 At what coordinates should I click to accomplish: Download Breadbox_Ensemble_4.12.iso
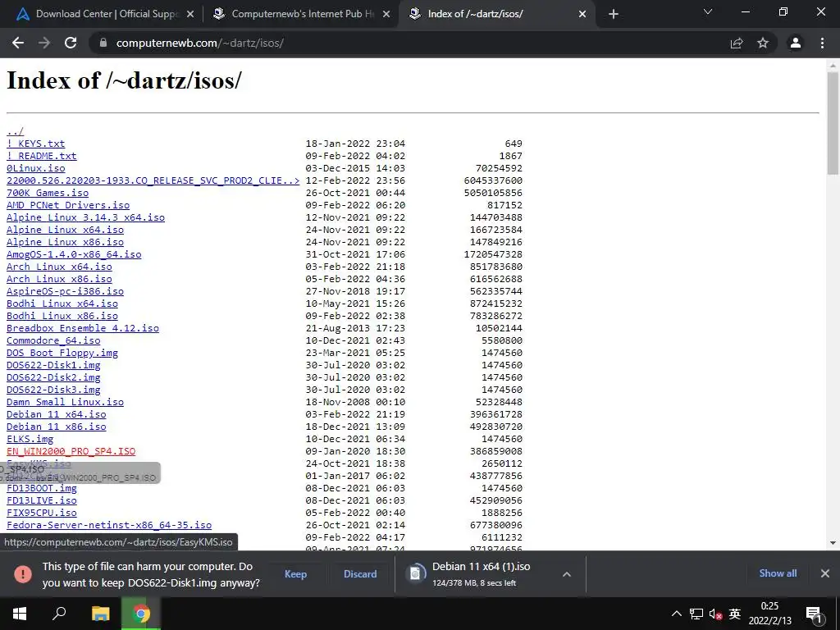click(x=83, y=328)
